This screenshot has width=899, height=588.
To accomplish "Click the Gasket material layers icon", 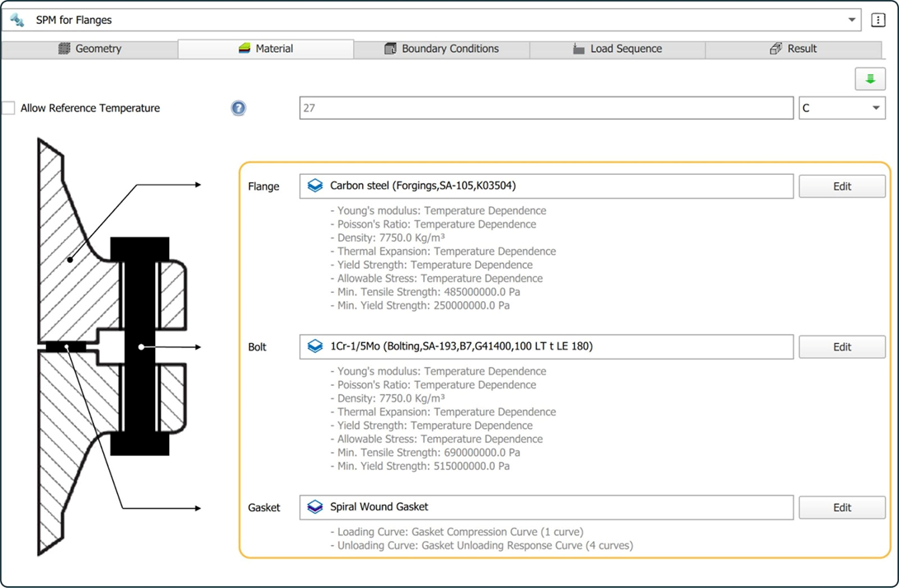I will 315,506.
